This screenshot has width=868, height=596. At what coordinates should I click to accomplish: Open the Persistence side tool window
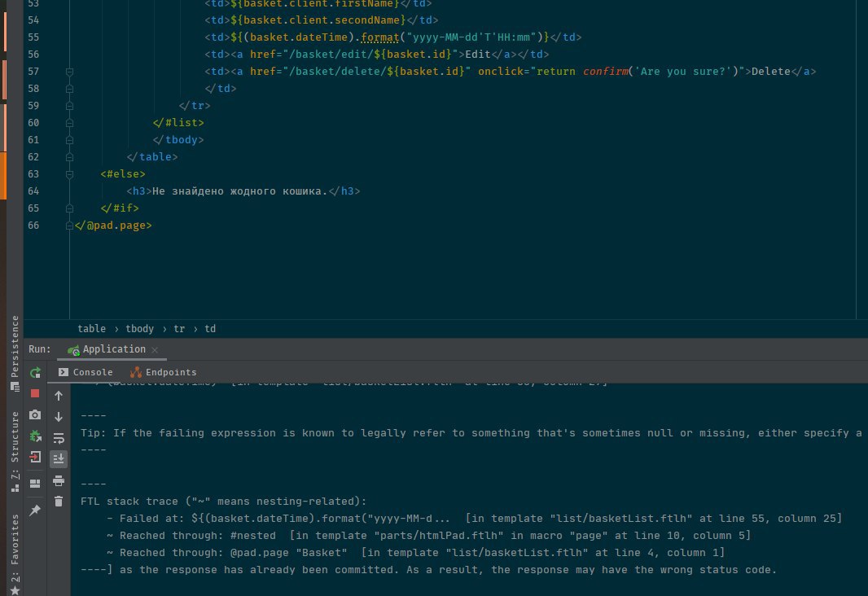pos(15,353)
